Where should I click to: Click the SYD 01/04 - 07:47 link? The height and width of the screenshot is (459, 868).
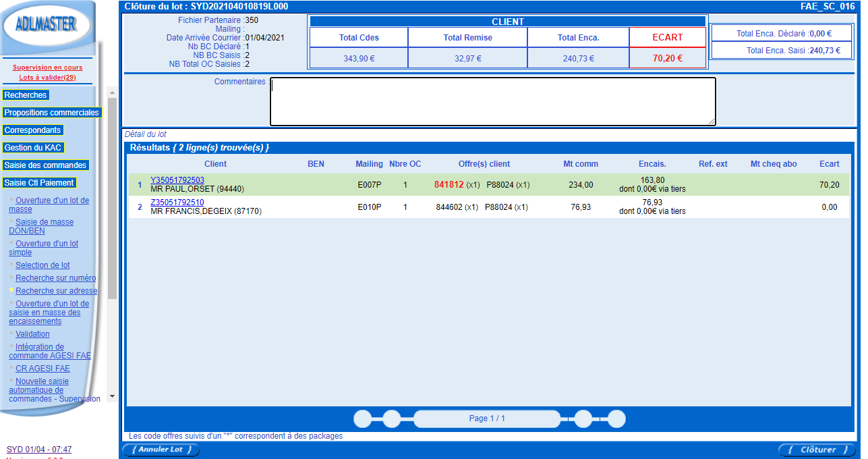[x=39, y=450]
